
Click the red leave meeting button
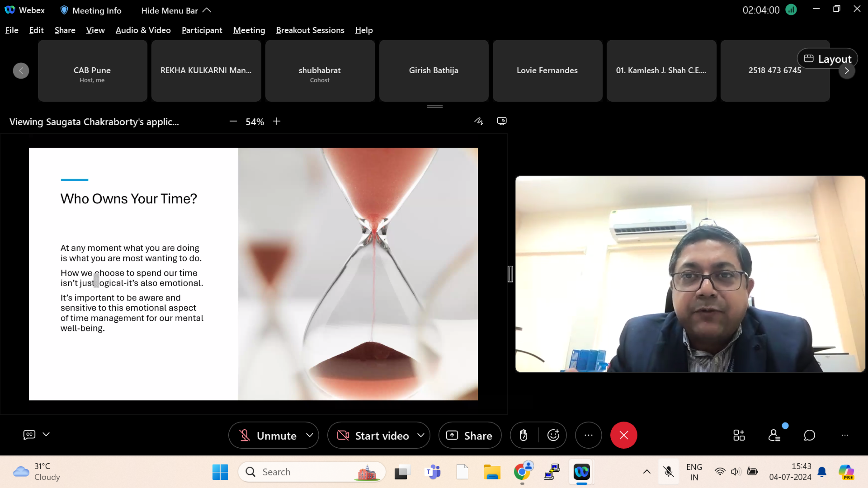(624, 435)
